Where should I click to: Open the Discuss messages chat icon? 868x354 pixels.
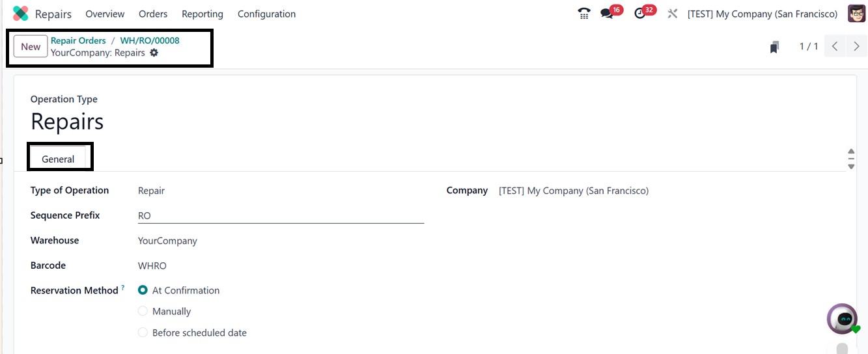[x=608, y=14]
